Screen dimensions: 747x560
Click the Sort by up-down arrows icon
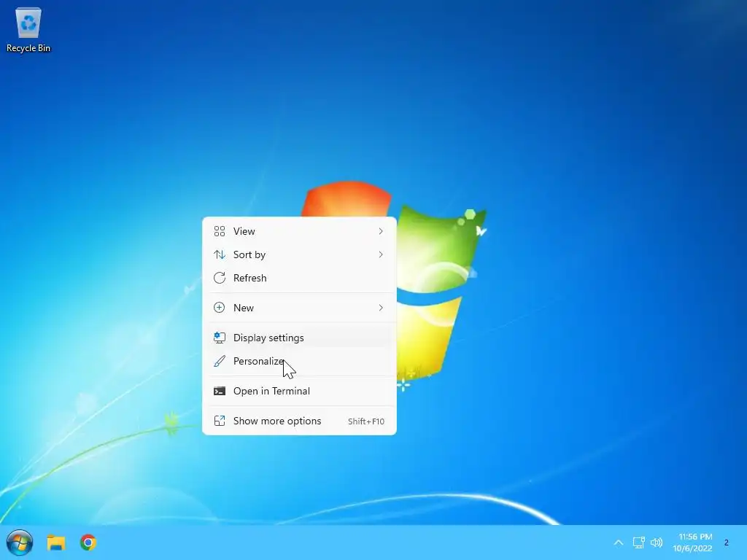[219, 254]
